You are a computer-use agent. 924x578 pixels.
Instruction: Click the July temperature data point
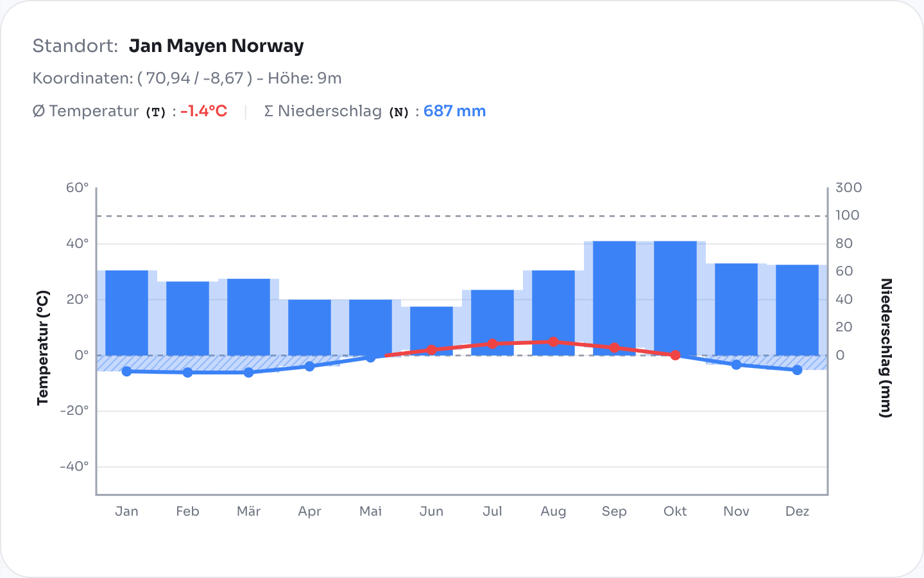[x=492, y=344]
